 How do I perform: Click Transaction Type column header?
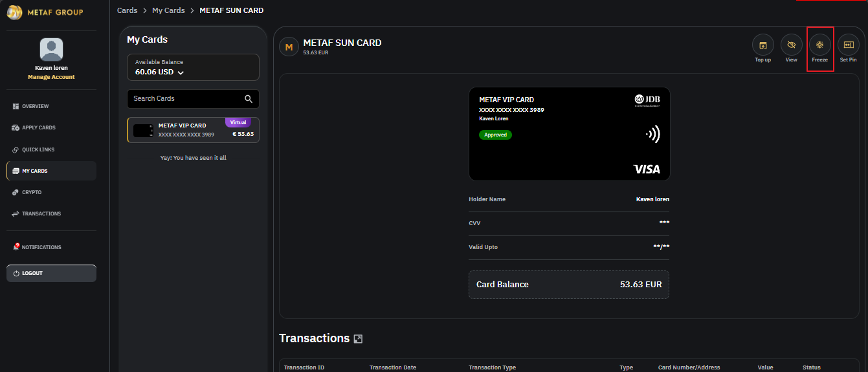coord(492,367)
